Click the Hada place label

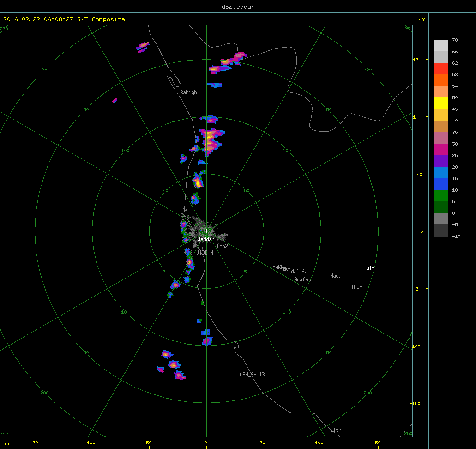(x=336, y=276)
